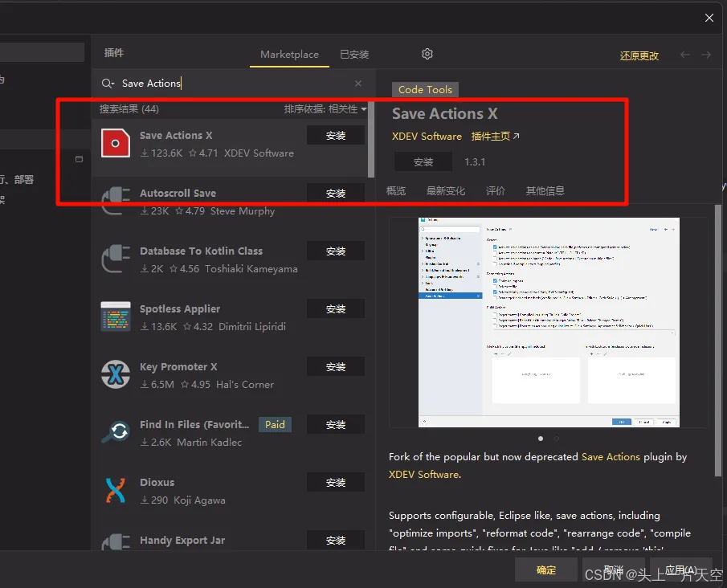This screenshot has width=727, height=588.
Task: Follow the Save Actions link in description
Action: (x=611, y=457)
